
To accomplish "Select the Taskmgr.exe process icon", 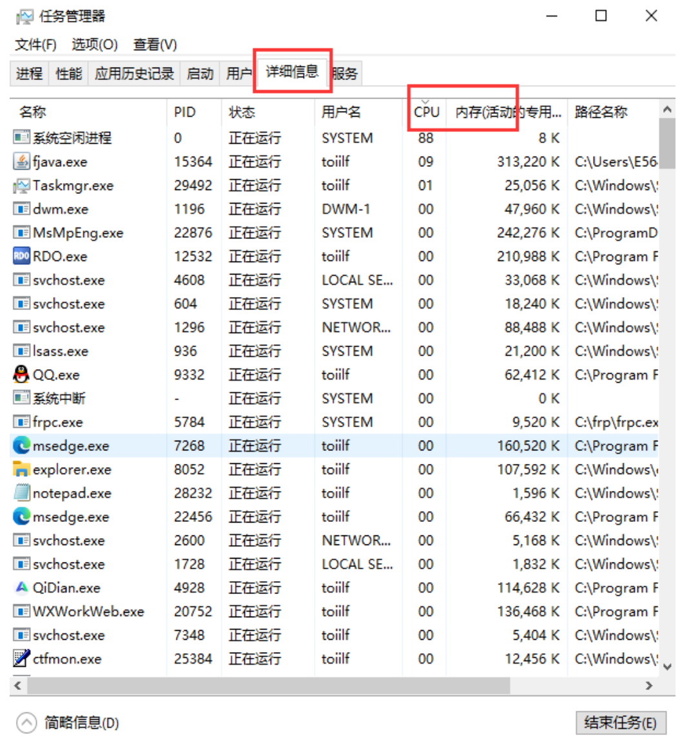I will click(22, 186).
